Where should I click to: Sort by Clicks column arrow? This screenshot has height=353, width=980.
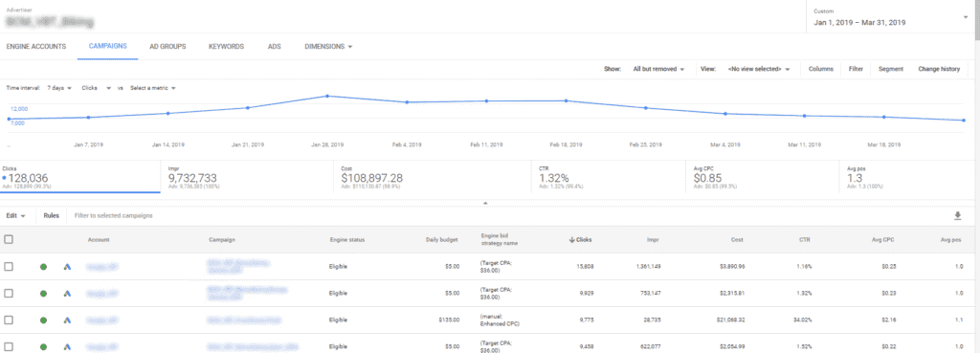pos(572,239)
